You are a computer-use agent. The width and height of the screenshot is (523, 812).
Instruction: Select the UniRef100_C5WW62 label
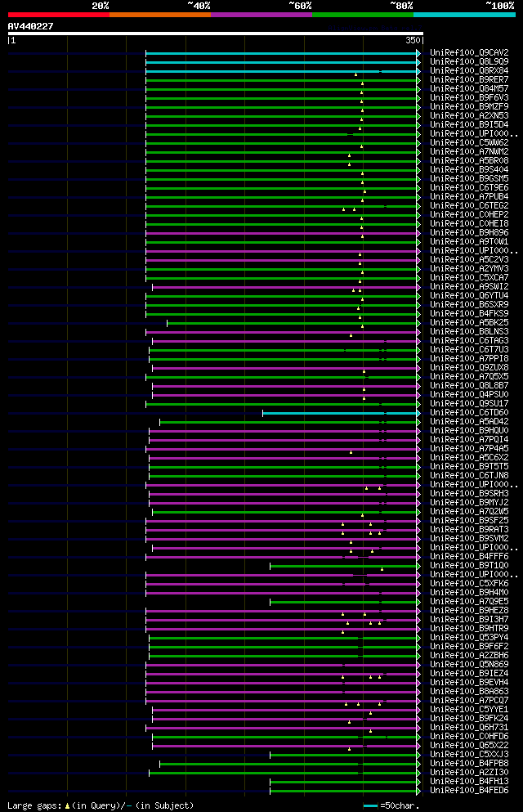469,142
